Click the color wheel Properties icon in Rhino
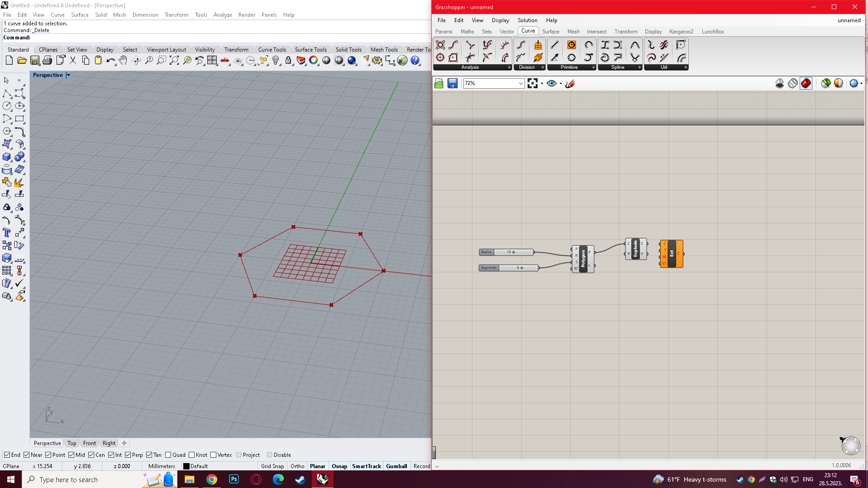The height and width of the screenshot is (488, 868). click(x=314, y=60)
